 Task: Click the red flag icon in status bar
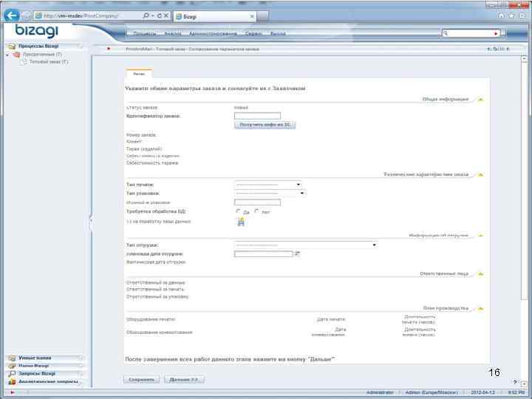tap(13, 392)
